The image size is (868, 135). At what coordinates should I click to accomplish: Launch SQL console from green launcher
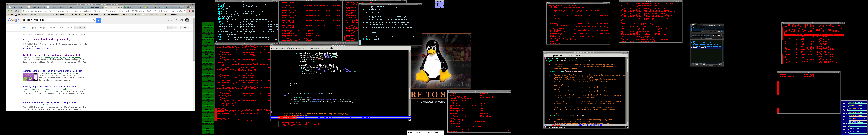[x=208, y=23]
